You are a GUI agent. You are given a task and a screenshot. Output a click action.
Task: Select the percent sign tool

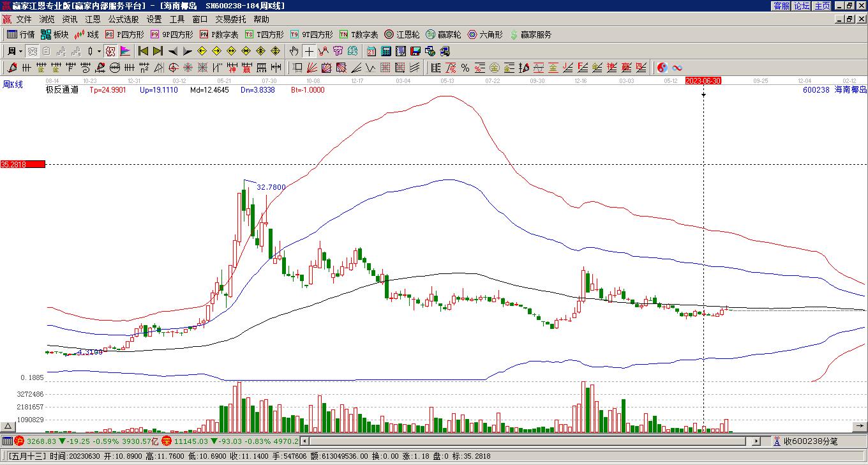465,68
